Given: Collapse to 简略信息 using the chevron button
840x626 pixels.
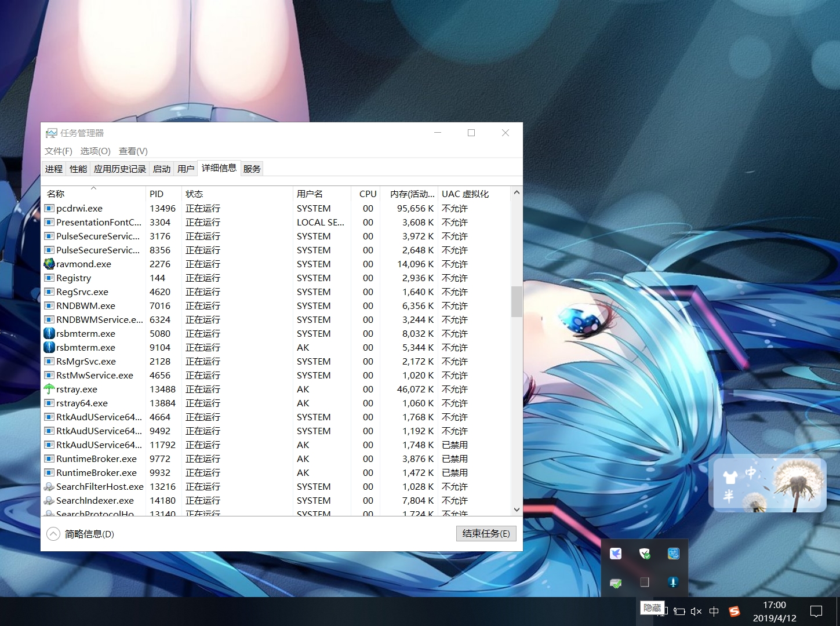Looking at the screenshot, I should (53, 534).
